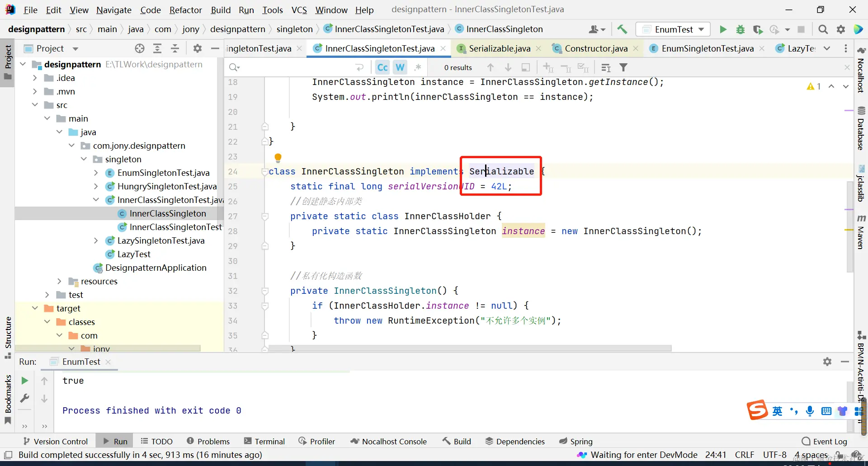Image resolution: width=868 pixels, height=466 pixels.
Task: Expand LazySingletonTest.java node
Action: pyautogui.click(x=96, y=240)
